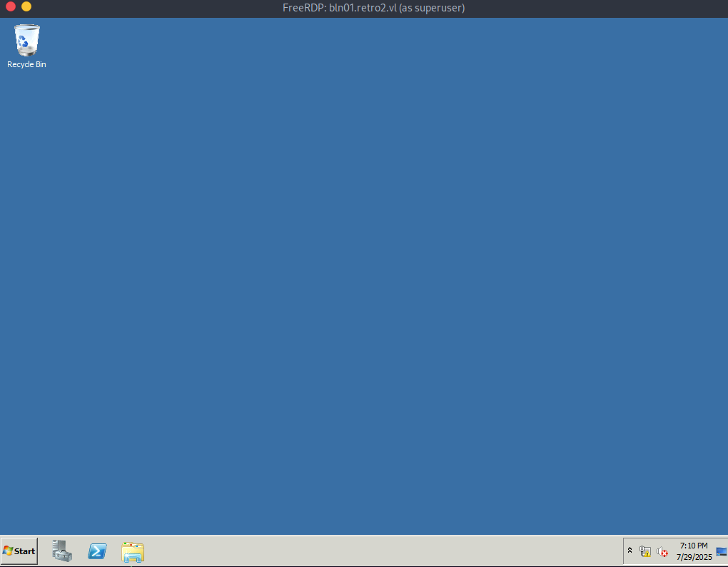The height and width of the screenshot is (567, 728).
Task: Close the FreeRDP window with red button
Action: point(11,6)
